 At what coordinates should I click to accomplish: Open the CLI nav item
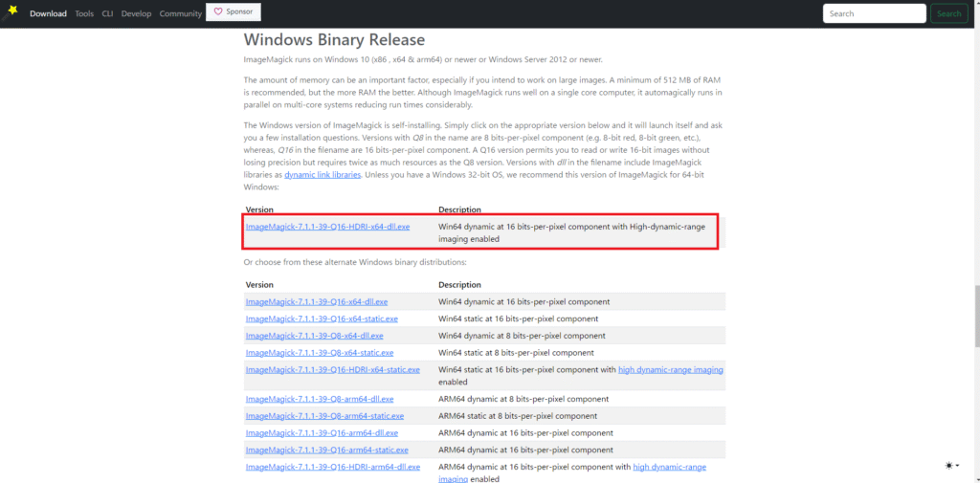tap(107, 13)
